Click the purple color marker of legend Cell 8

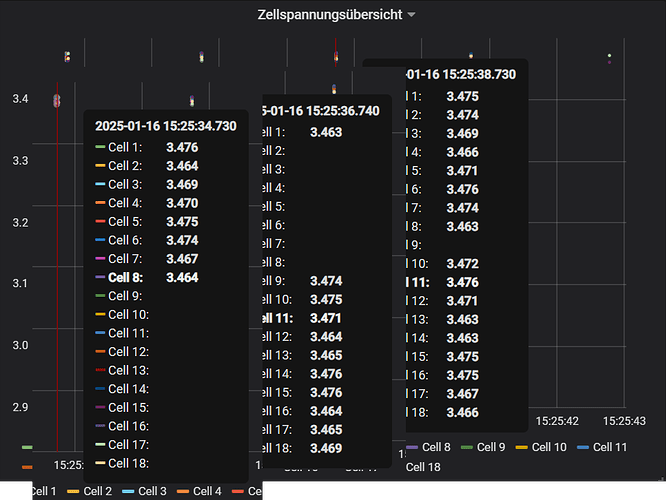coord(412,447)
